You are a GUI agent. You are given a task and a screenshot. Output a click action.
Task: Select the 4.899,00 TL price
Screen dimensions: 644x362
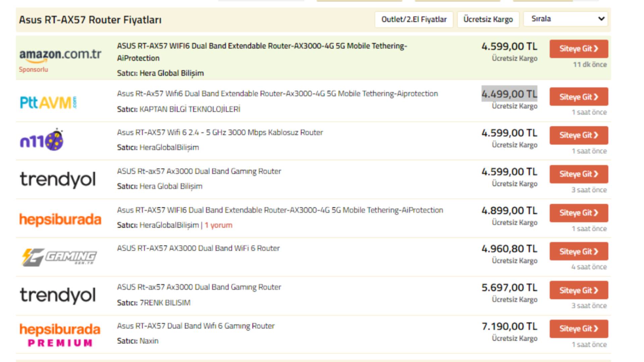pos(509,211)
